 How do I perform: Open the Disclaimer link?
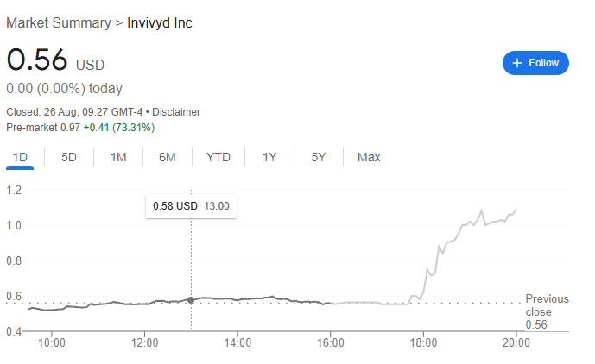pyautogui.click(x=176, y=111)
